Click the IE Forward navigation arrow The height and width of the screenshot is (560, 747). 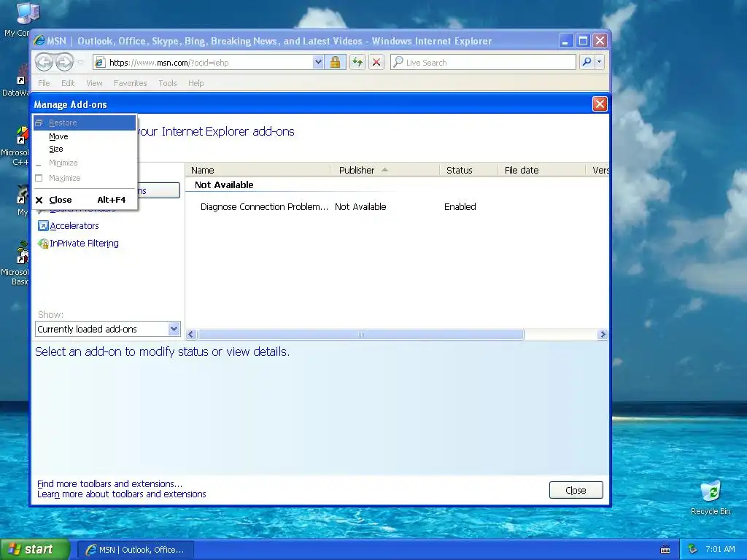tap(64, 62)
